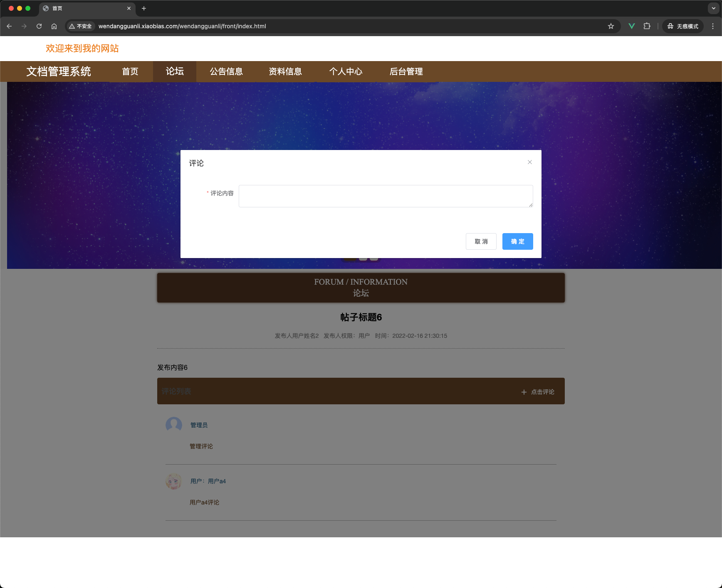Open the browser three-dot menu
The image size is (722, 588).
click(713, 26)
